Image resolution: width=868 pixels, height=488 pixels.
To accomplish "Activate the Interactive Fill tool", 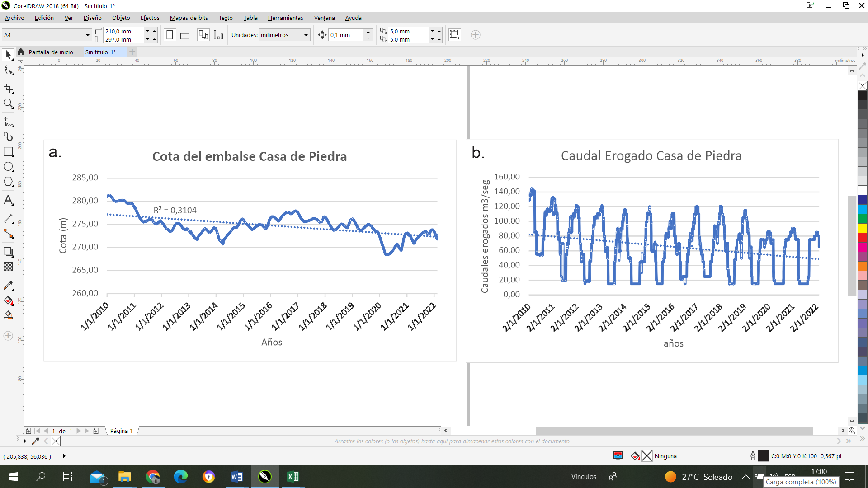I will pyautogui.click(x=8, y=300).
